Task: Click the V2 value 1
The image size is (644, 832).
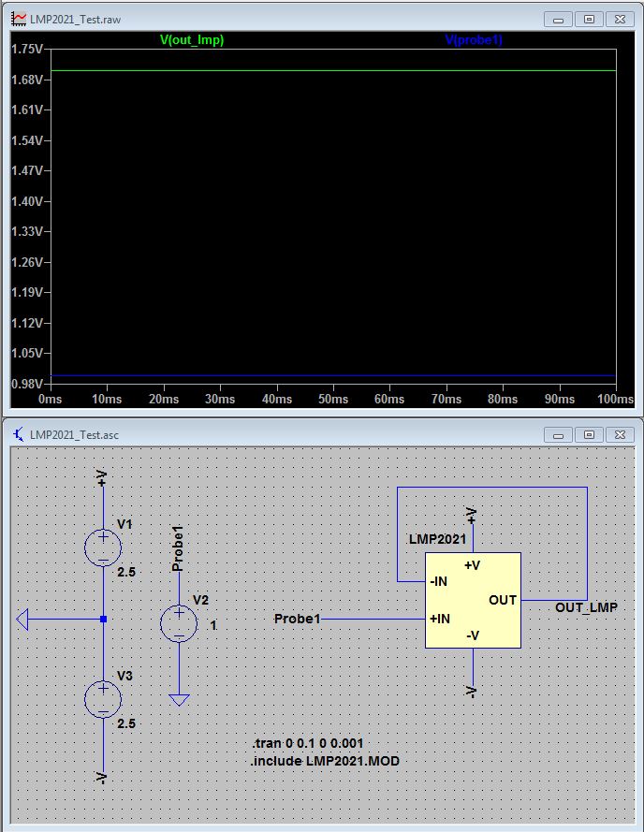Action: click(x=213, y=625)
